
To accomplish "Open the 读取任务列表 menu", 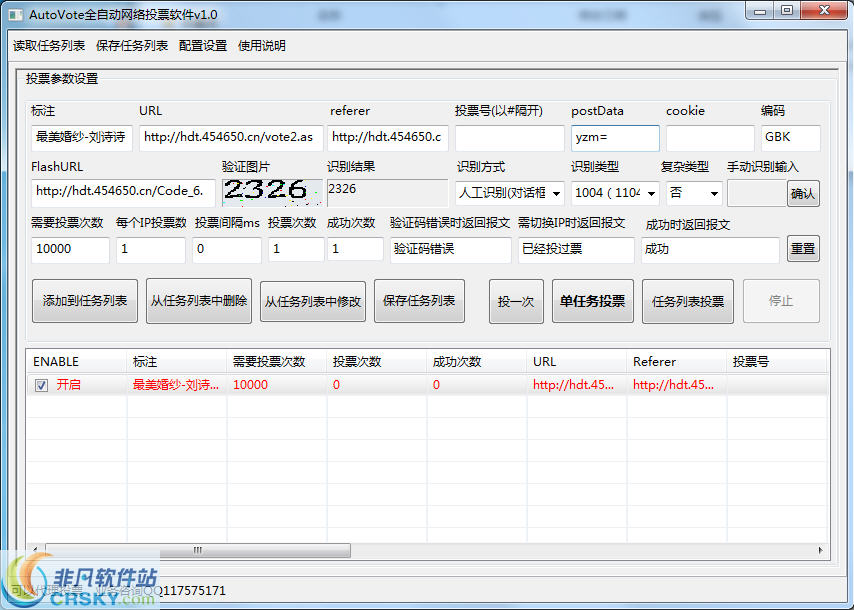I will click(49, 46).
